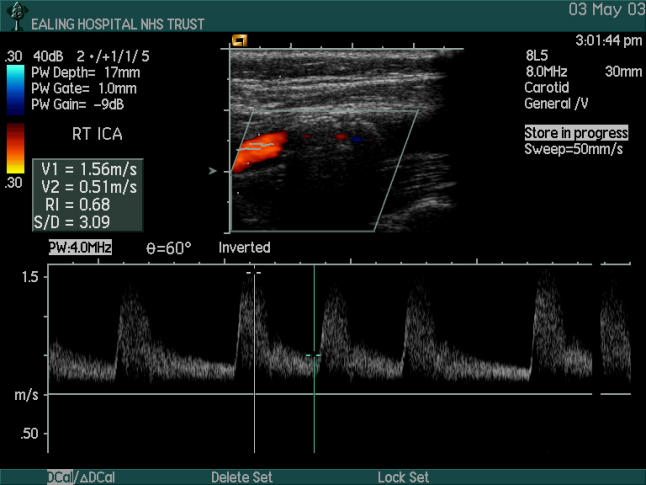The width and height of the screenshot is (646, 485).
Task: Click the 8.0MHz frequency value
Action: [x=546, y=72]
